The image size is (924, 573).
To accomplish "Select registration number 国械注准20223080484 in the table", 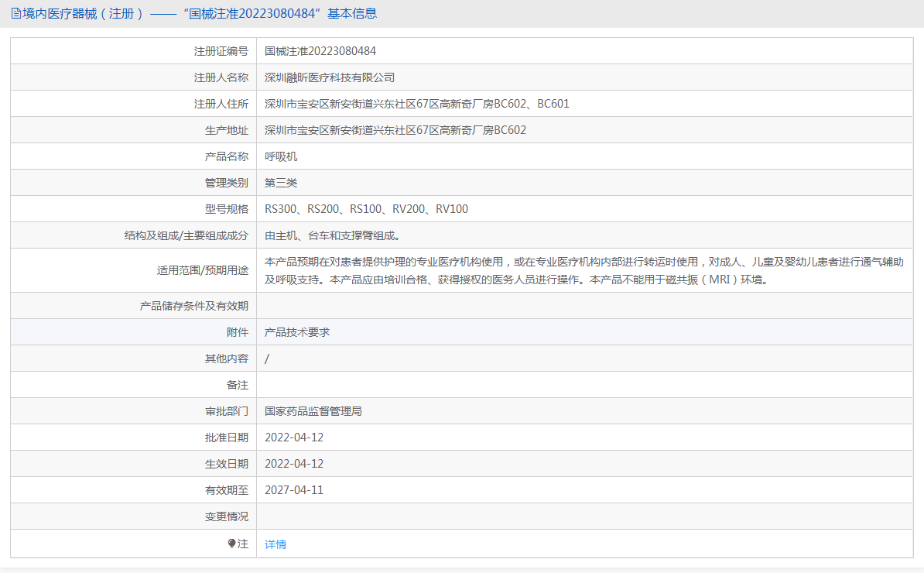I will (x=320, y=51).
